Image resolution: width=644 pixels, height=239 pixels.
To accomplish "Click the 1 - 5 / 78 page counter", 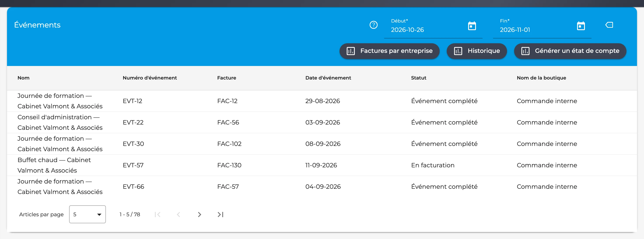I will (x=130, y=215).
